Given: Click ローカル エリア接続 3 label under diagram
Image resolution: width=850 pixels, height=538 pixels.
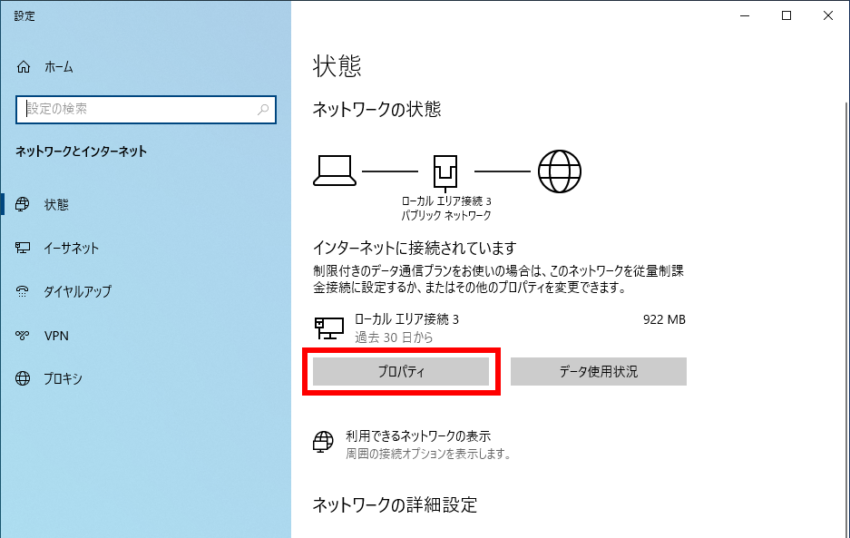Looking at the screenshot, I should pyautogui.click(x=446, y=201).
